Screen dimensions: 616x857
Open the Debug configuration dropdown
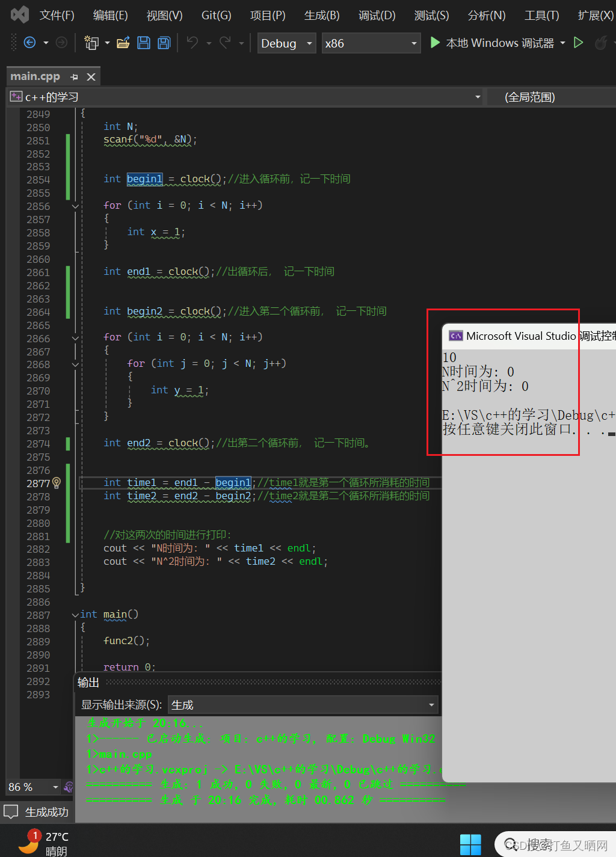(287, 43)
